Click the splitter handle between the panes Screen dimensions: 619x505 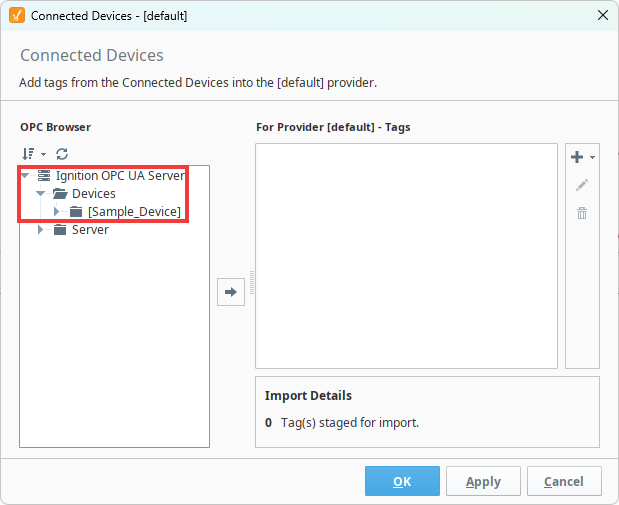pyautogui.click(x=252, y=282)
